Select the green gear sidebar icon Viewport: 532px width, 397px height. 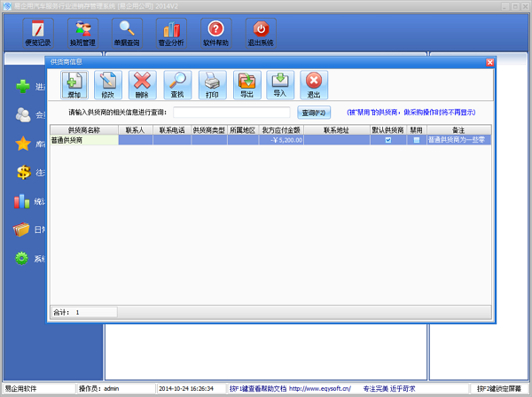coord(21,259)
